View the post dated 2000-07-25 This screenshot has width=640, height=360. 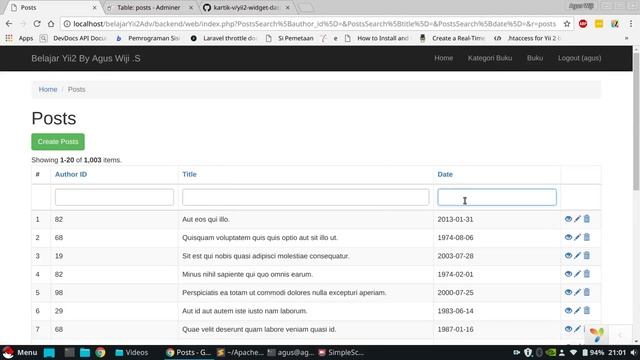(568, 293)
